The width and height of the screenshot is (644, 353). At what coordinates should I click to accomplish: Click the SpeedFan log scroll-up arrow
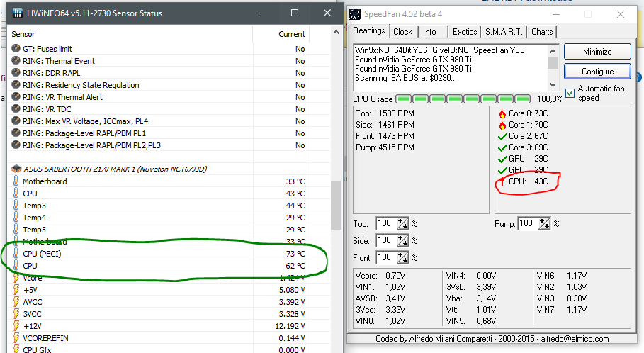pos(553,51)
